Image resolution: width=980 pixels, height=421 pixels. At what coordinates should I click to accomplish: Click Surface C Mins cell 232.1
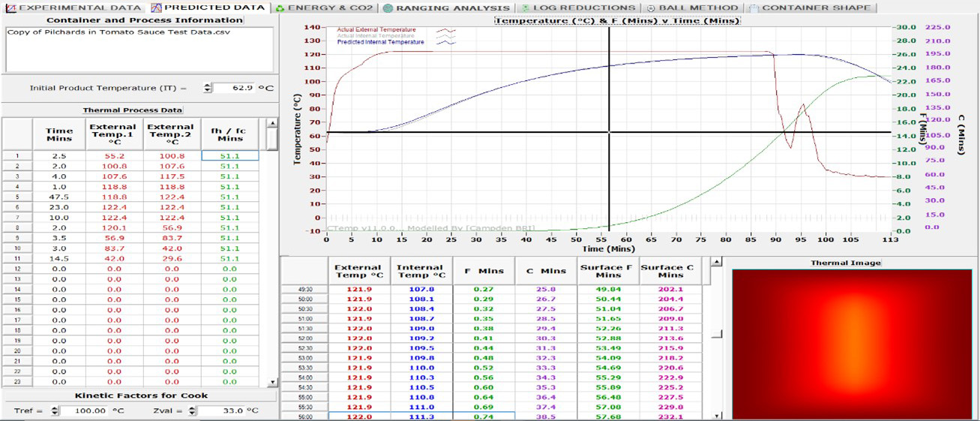[x=671, y=416]
